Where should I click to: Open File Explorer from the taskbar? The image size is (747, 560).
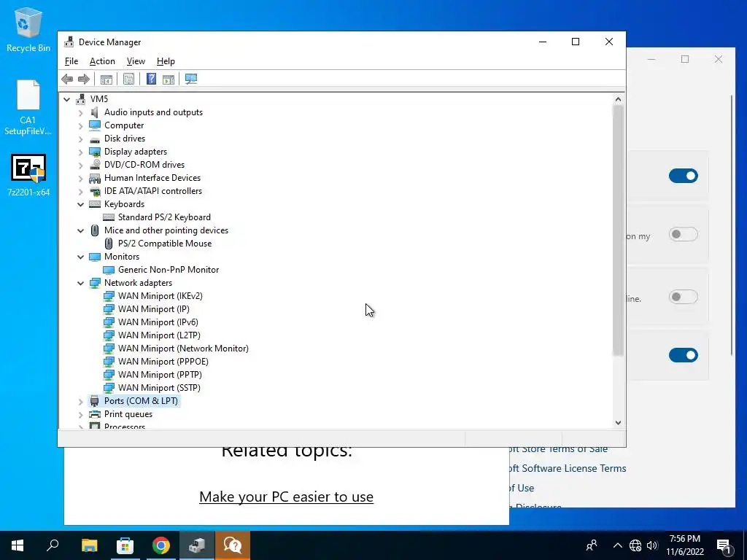click(89, 545)
